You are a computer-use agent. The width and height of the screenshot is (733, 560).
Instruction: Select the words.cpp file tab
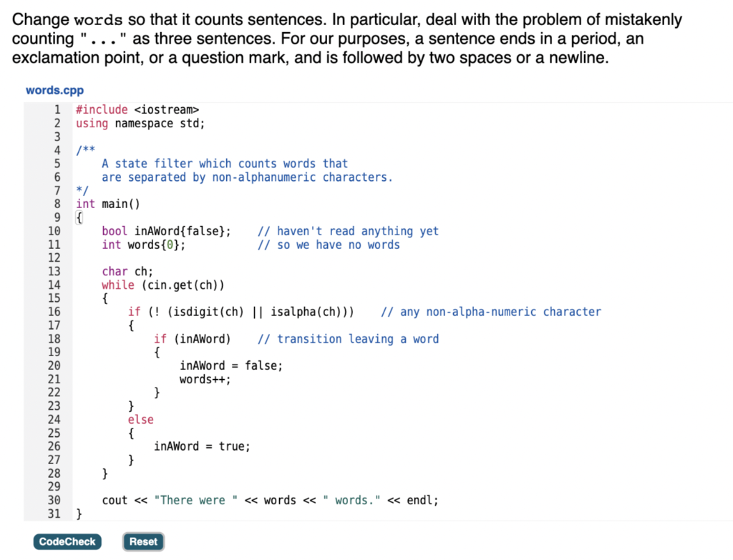(x=54, y=90)
